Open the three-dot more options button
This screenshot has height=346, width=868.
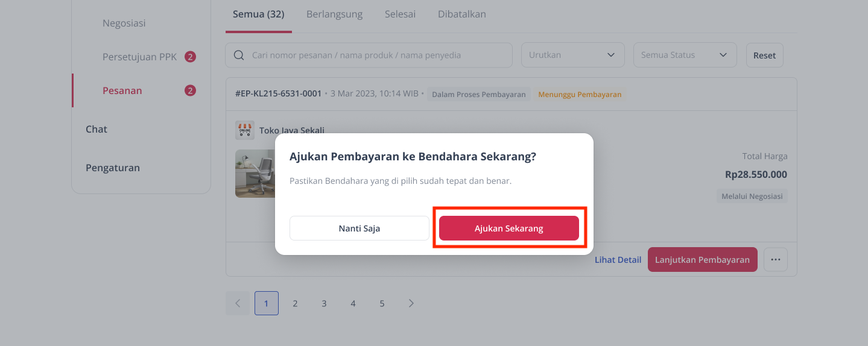(776, 260)
